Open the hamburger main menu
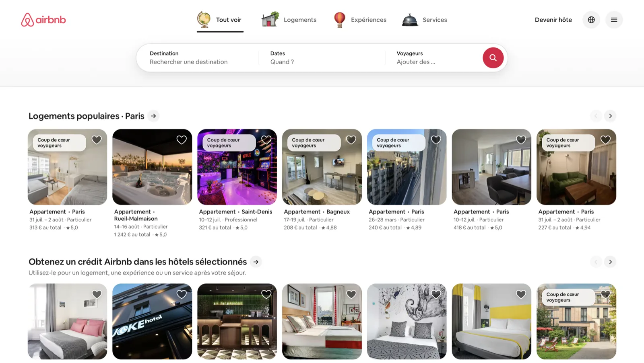 point(614,20)
